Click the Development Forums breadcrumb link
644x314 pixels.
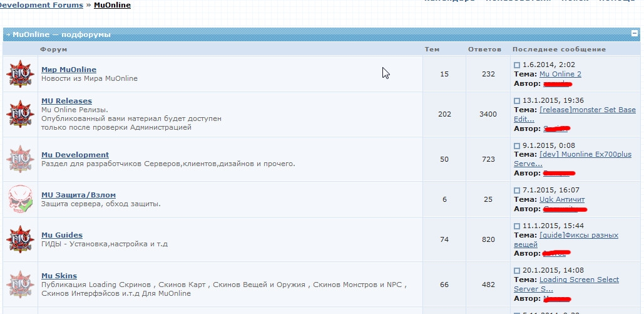[x=40, y=6]
